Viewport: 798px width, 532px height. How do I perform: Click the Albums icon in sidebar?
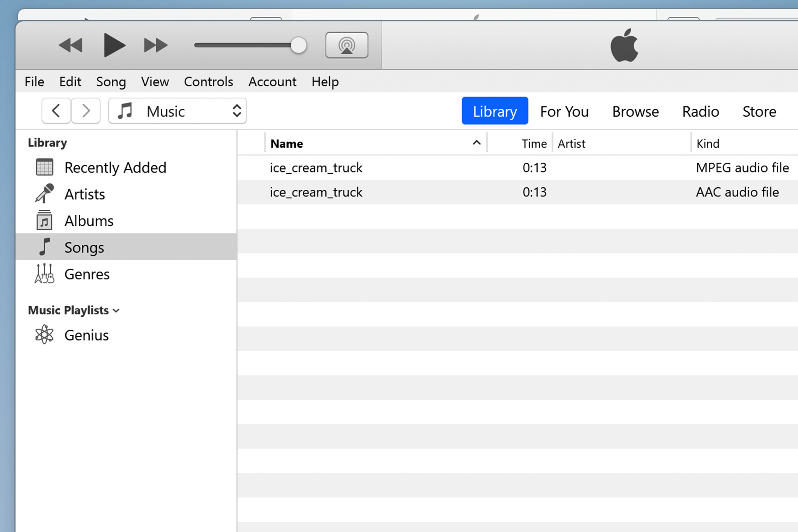click(44, 220)
